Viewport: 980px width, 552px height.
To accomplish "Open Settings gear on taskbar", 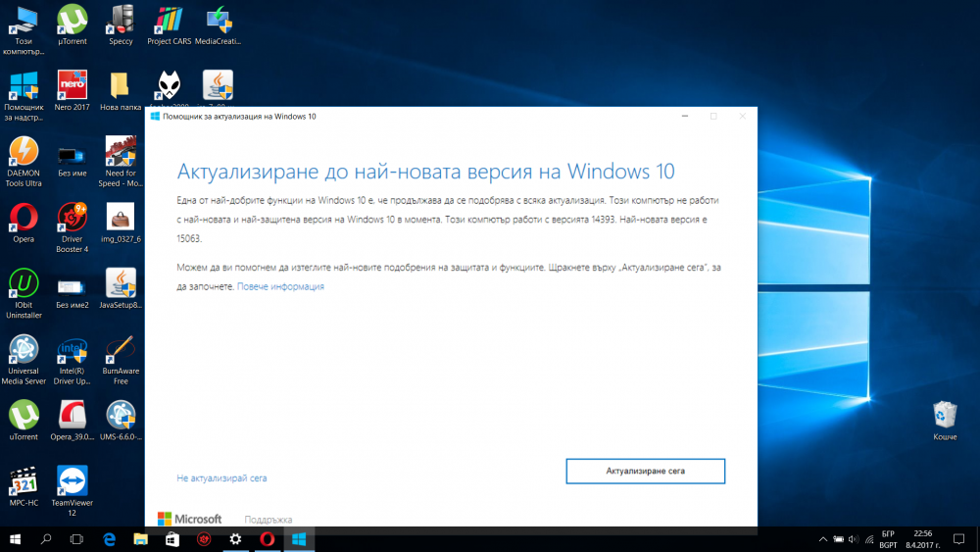I will (x=235, y=539).
